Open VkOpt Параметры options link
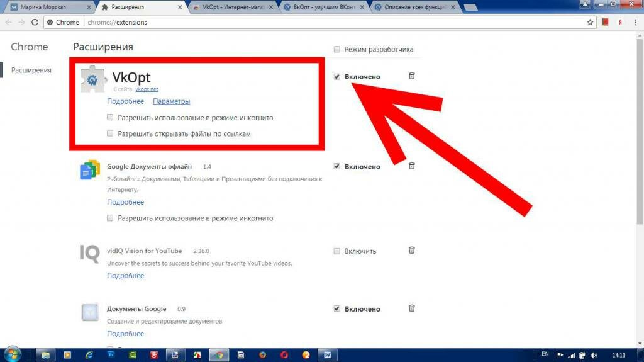The image size is (644, 362). [x=171, y=101]
